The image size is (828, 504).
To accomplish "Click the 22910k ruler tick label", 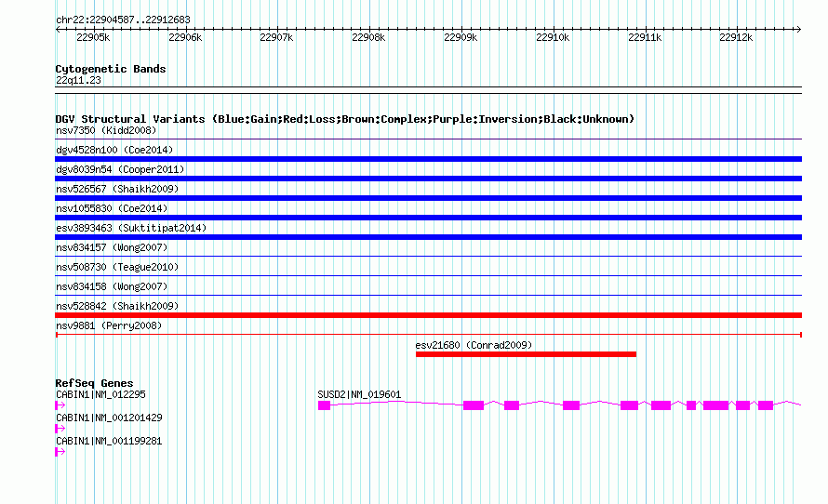I will [x=553, y=37].
